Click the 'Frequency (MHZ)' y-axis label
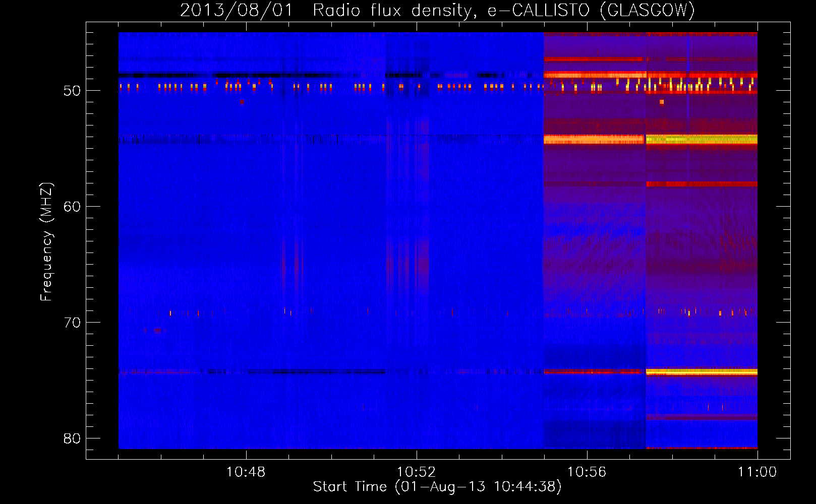 46,242
